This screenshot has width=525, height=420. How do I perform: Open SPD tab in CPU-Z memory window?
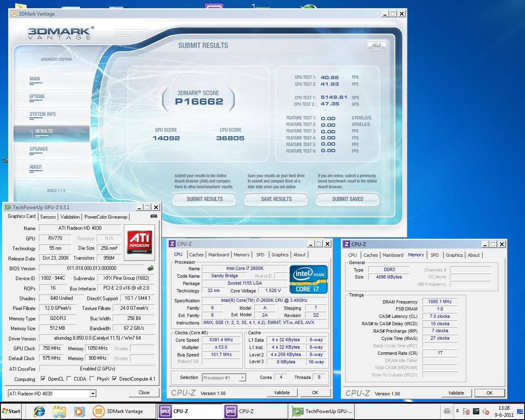coord(435,255)
